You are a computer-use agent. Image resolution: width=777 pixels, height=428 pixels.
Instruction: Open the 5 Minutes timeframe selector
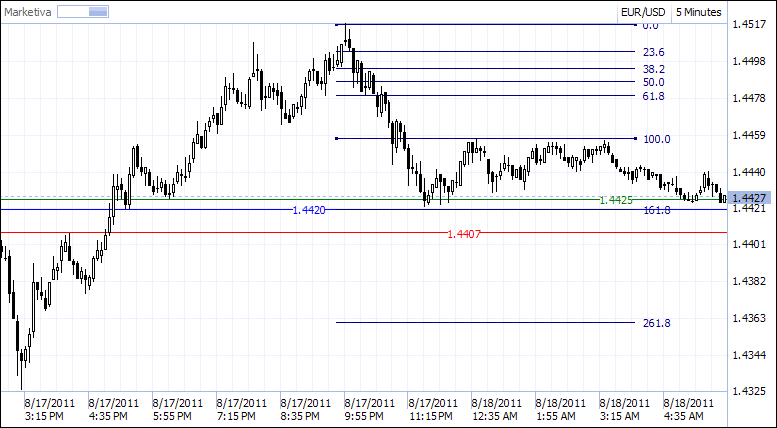point(699,12)
